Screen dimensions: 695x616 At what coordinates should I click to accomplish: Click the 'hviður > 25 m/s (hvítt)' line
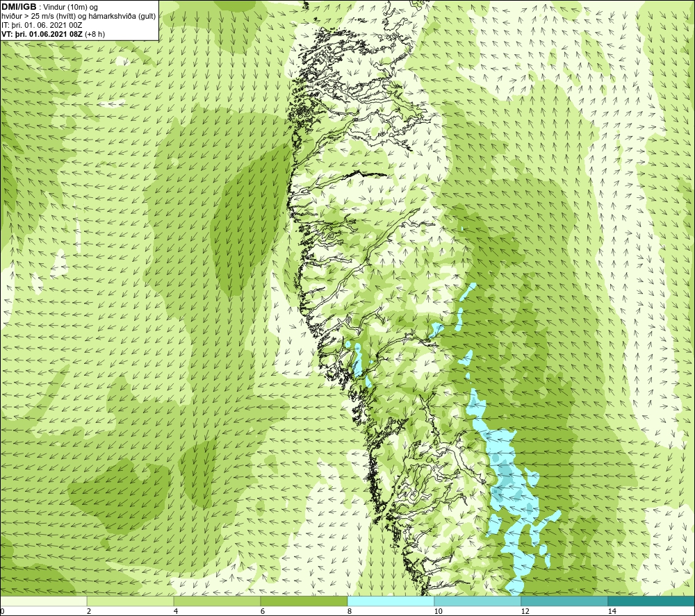39,17
